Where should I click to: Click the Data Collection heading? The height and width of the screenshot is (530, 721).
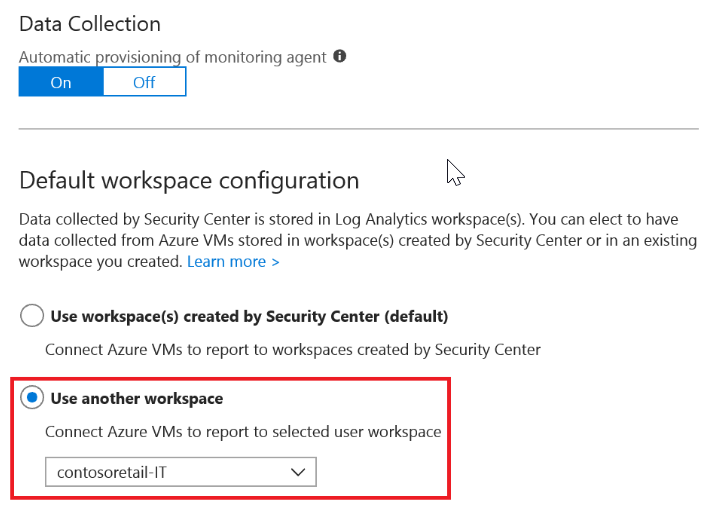(x=90, y=22)
